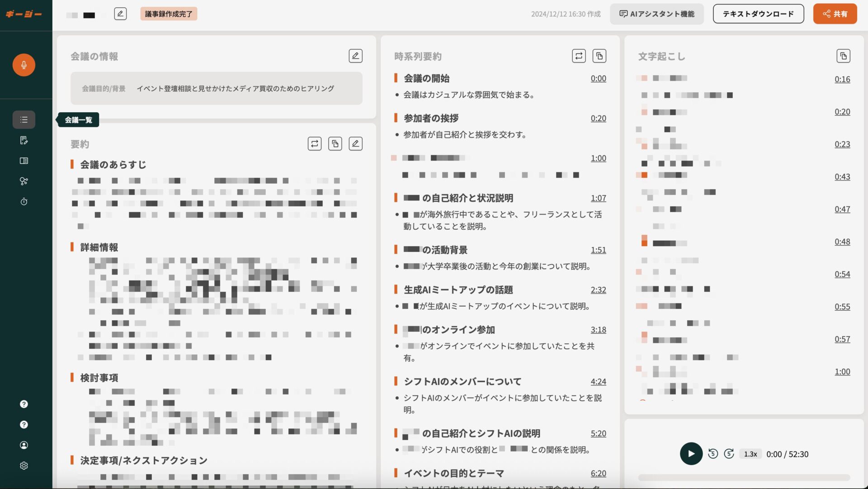Open the dictionary/book panel in the sidebar
This screenshot has height=489, width=868.
coord(24,161)
